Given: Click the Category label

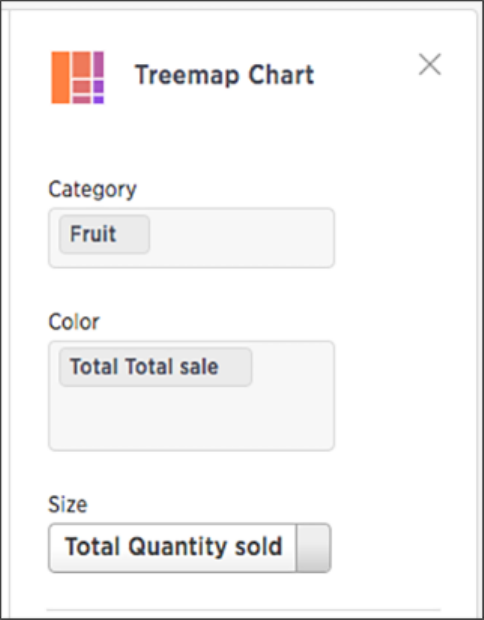Looking at the screenshot, I should click(x=93, y=190).
